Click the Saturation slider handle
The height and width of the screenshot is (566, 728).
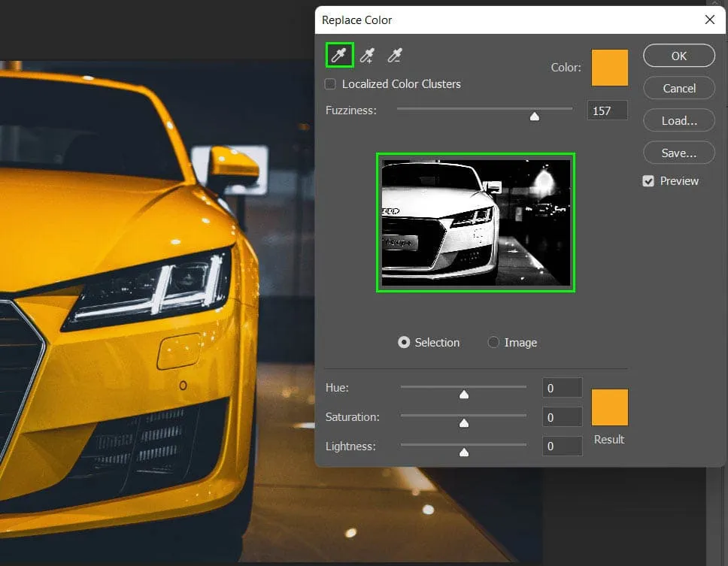tap(464, 422)
